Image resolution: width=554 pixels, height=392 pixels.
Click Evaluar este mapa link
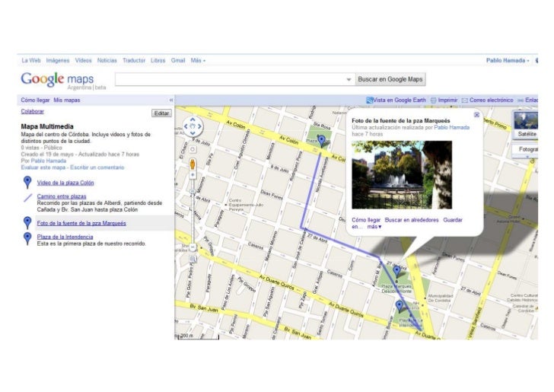tap(44, 167)
